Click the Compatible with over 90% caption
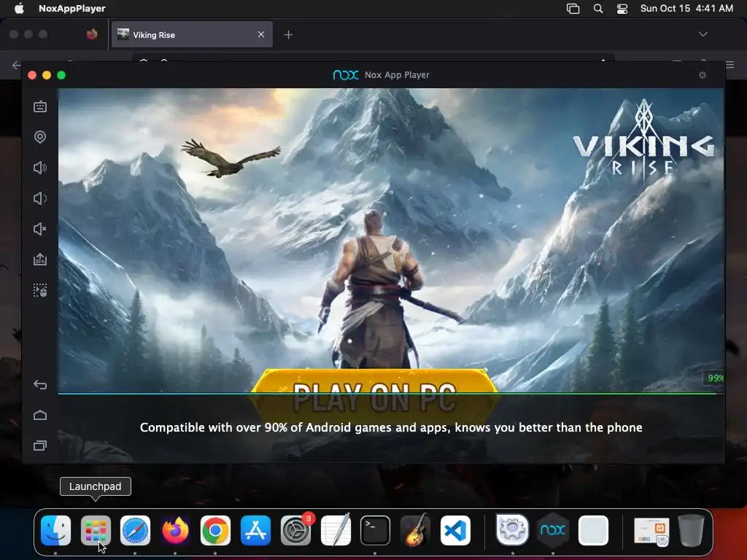The height and width of the screenshot is (560, 747). [391, 427]
